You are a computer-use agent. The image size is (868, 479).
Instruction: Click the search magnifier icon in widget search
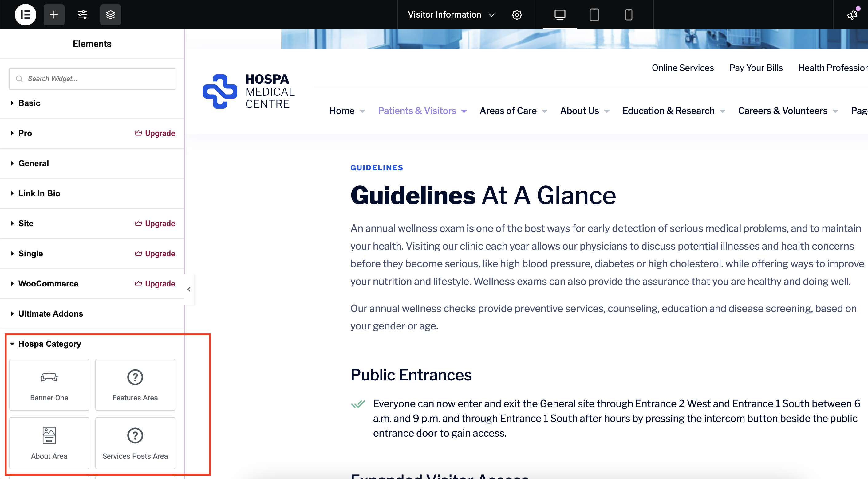[x=20, y=79]
